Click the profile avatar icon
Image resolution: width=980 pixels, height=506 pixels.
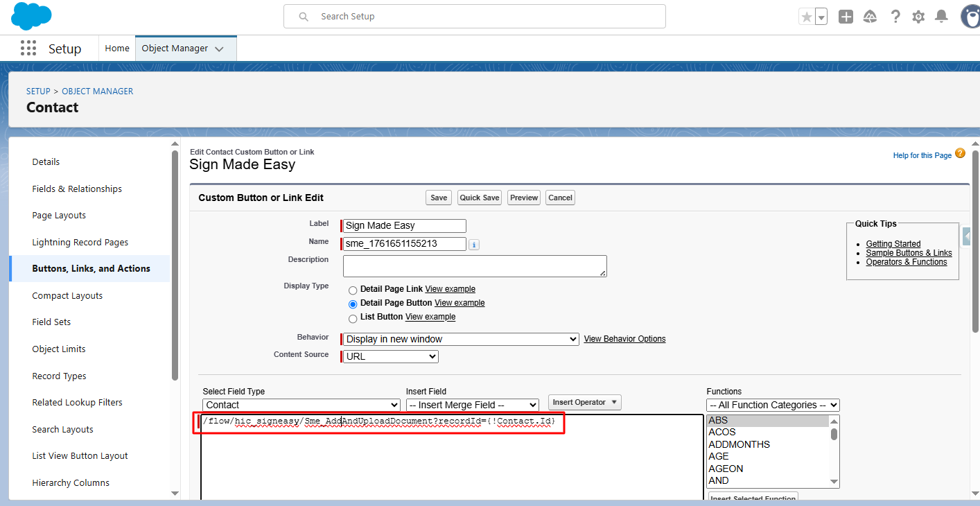tap(970, 16)
